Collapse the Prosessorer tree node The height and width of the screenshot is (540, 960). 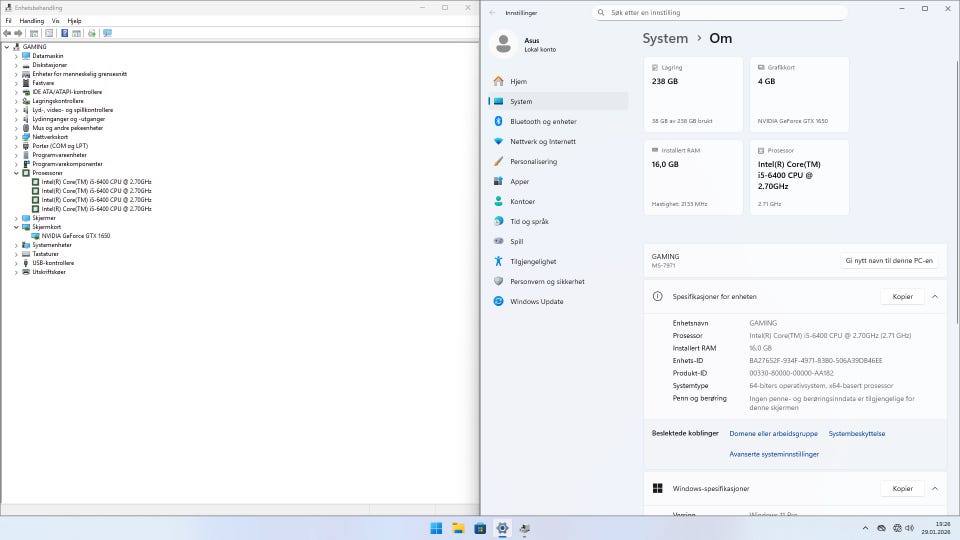[x=17, y=173]
